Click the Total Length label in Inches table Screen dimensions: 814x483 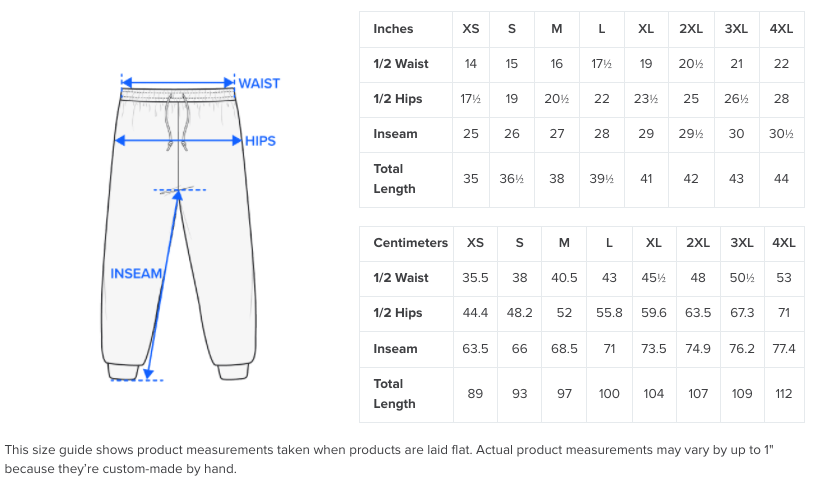pyautogui.click(x=394, y=179)
